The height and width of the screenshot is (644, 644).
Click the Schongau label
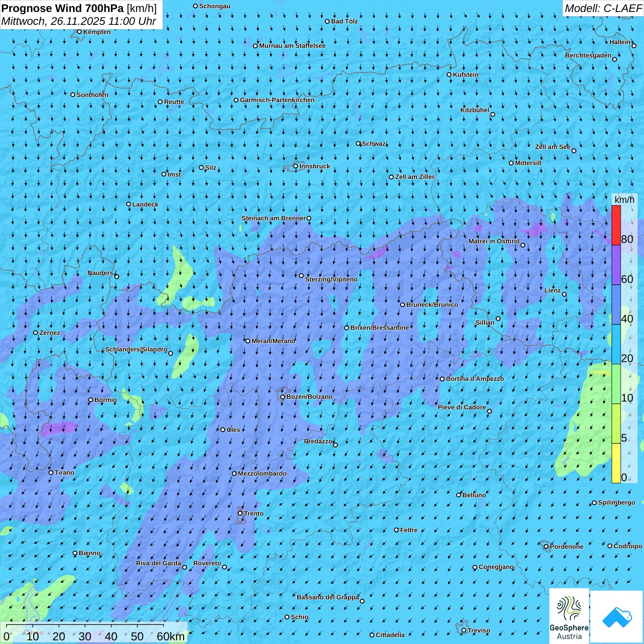(215, 6)
